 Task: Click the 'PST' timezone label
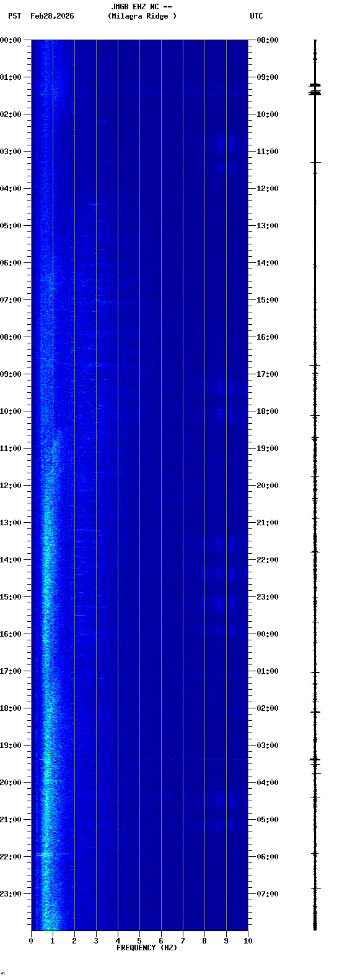coord(14,16)
